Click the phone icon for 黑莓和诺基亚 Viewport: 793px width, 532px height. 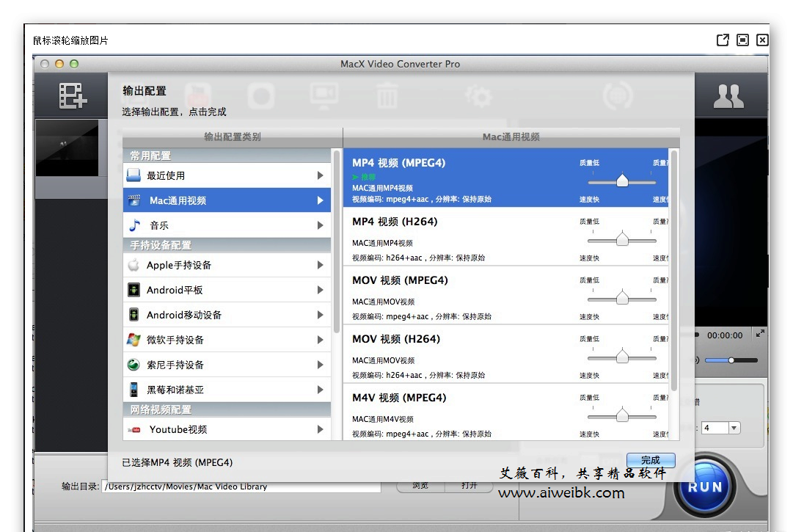pos(134,390)
